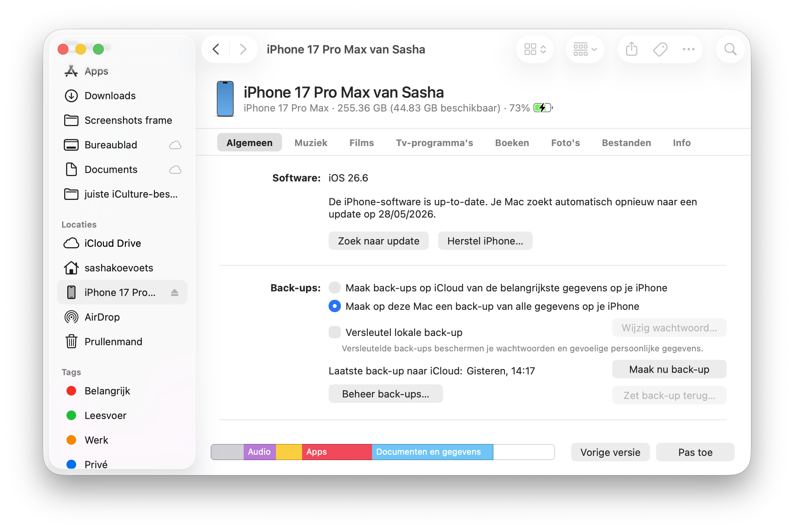This screenshot has height=532, width=794.
Task: Click the Pas toe button
Action: point(695,452)
